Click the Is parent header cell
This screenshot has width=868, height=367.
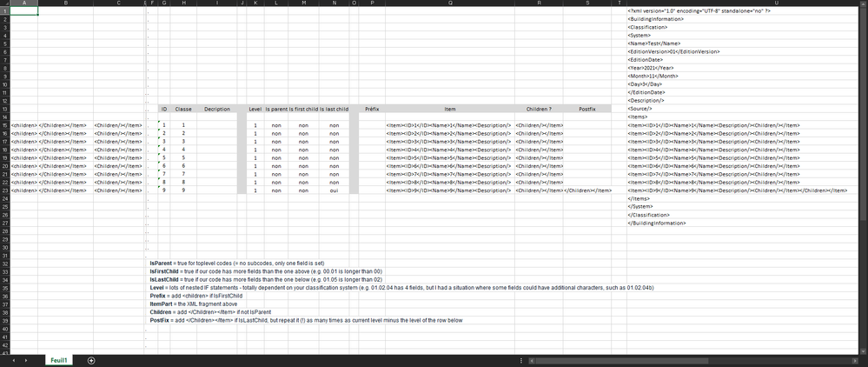276,110
